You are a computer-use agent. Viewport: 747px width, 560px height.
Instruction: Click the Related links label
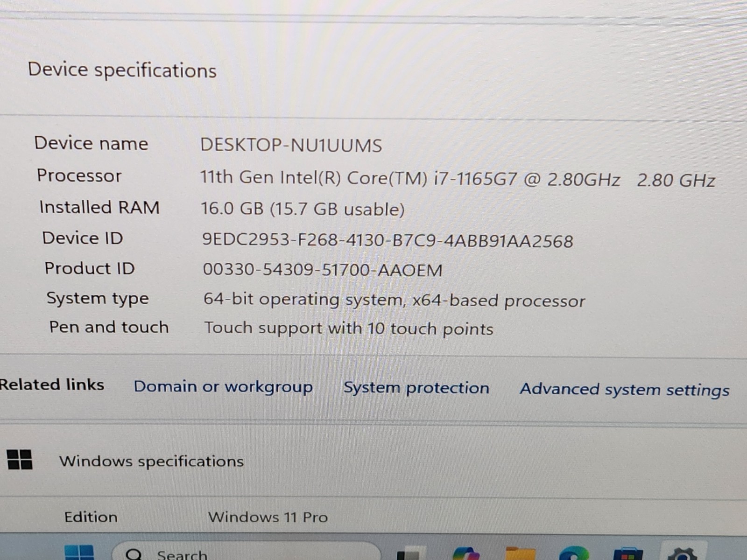click(51, 385)
